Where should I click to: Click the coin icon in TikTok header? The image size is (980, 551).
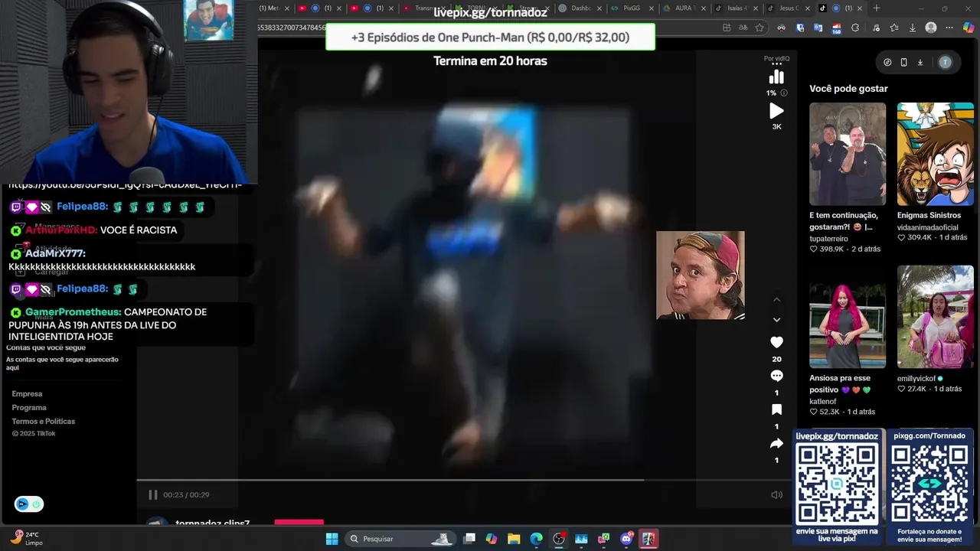point(887,63)
